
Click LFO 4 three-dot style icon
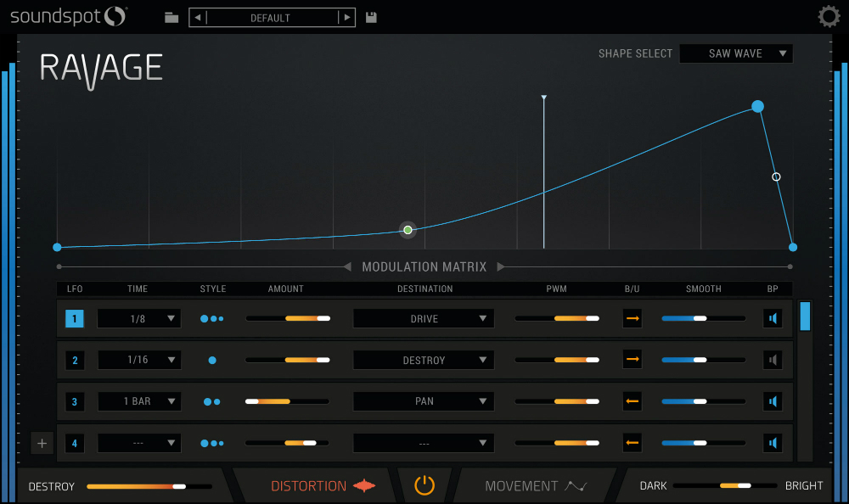pos(211,444)
